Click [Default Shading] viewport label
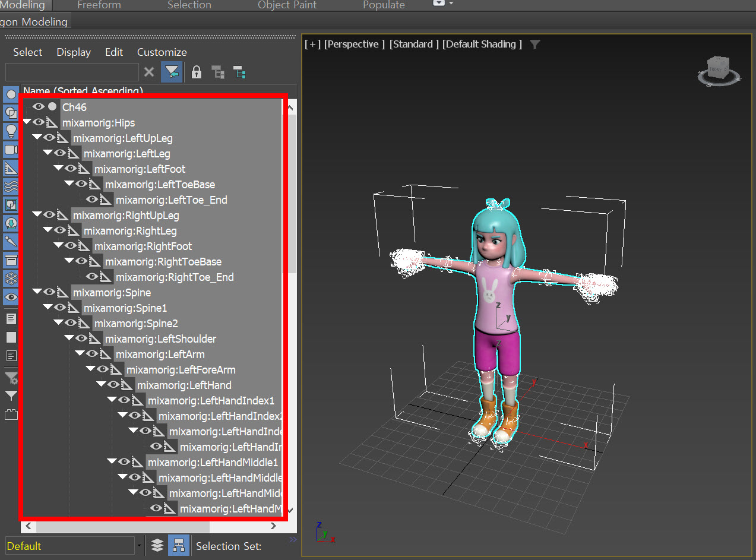This screenshot has height=560, width=756. 482,44
